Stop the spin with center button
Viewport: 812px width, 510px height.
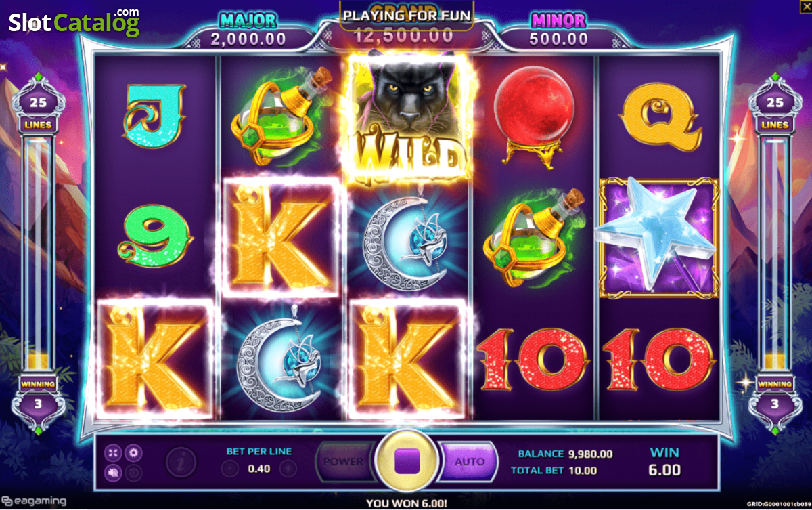pos(407,462)
